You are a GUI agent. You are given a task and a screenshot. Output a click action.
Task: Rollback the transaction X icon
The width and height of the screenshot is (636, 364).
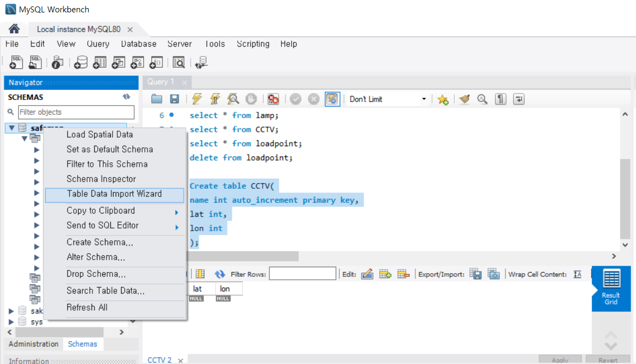(314, 99)
